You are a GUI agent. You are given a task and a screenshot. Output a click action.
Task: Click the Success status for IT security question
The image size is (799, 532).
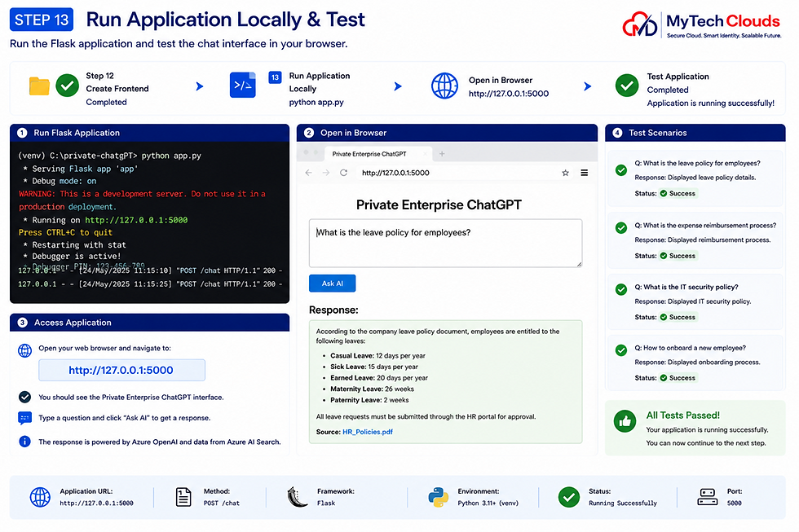(x=678, y=317)
